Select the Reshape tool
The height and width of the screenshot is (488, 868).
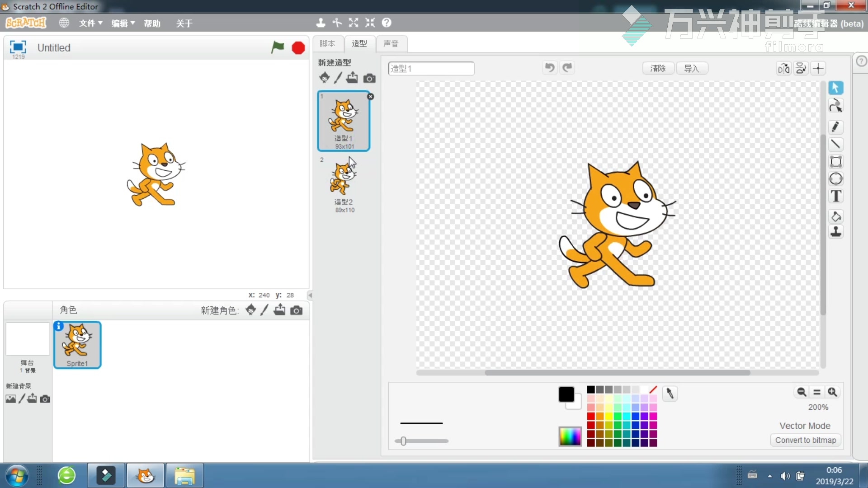(835, 106)
